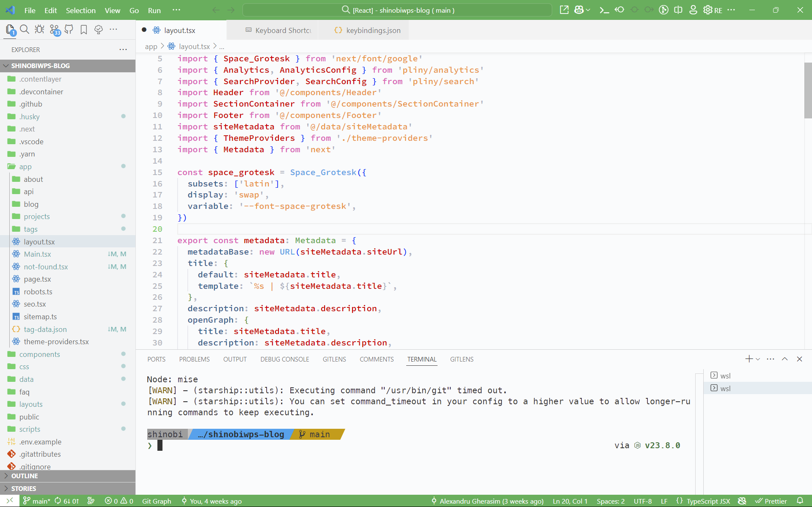Click the Prettier status bar item
This screenshot has width=812, height=507.
pos(771,501)
